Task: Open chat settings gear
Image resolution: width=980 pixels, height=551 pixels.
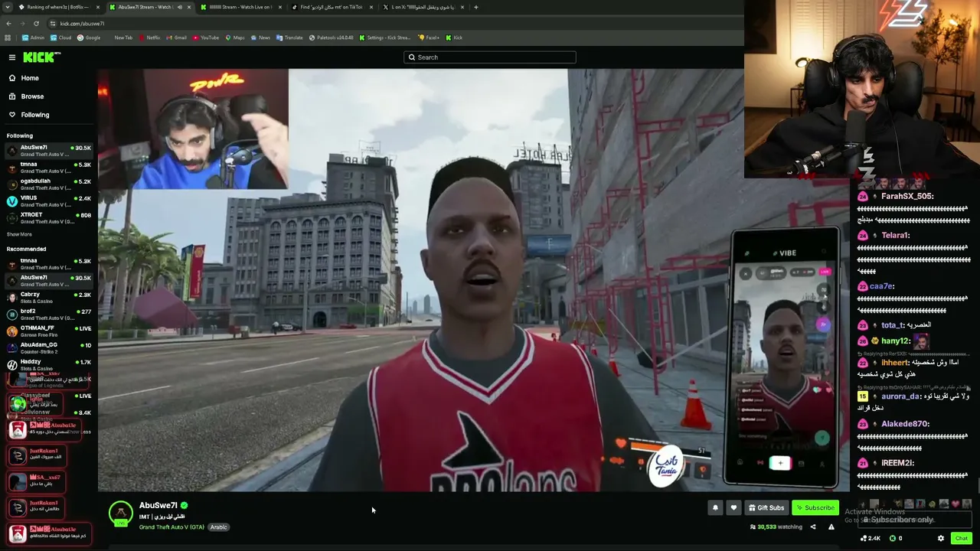Action: [x=941, y=538]
